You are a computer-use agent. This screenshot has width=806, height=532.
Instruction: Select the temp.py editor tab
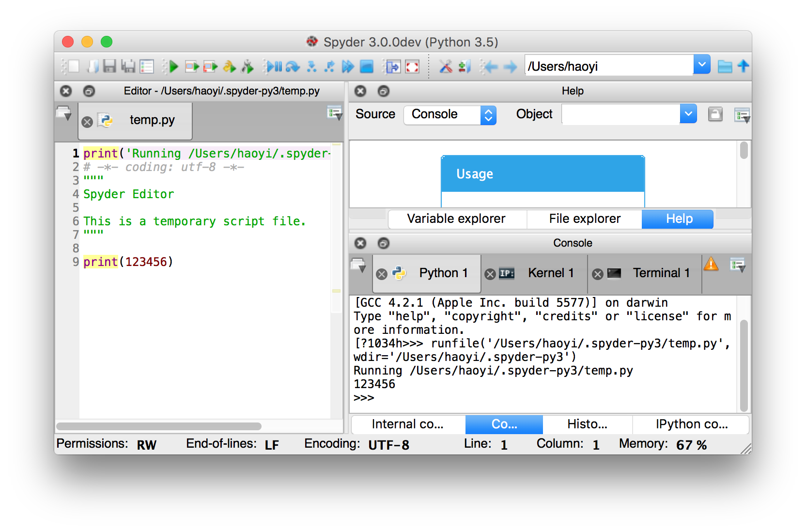pos(135,121)
